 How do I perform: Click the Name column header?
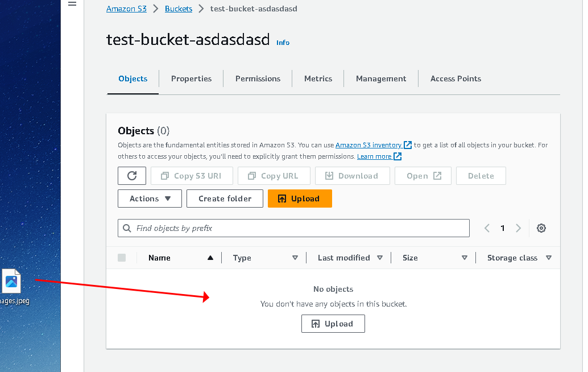(159, 258)
